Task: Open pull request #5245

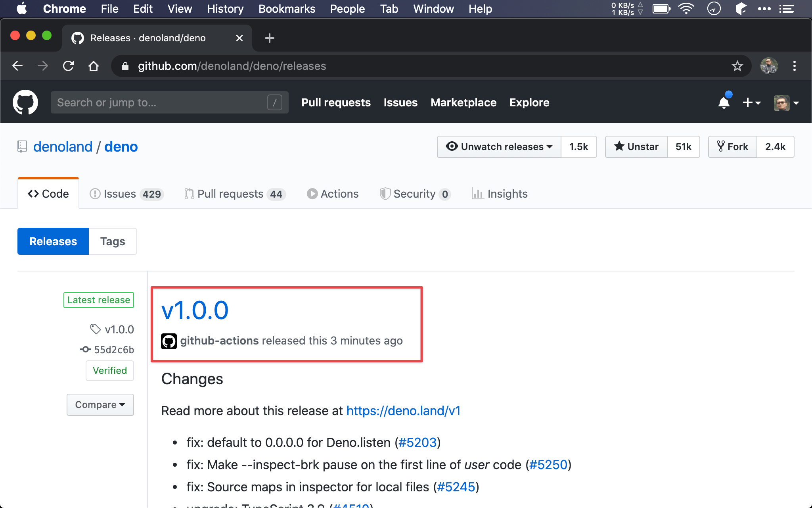Action: 456,487
